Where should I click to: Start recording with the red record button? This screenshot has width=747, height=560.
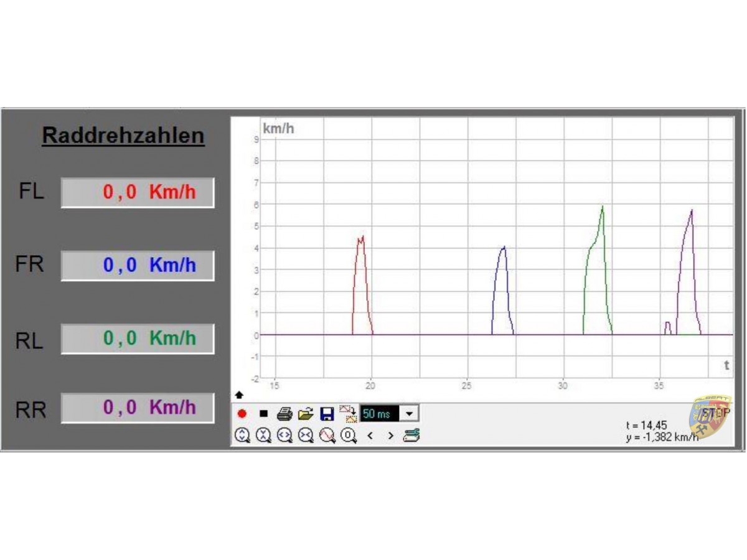[x=242, y=414]
